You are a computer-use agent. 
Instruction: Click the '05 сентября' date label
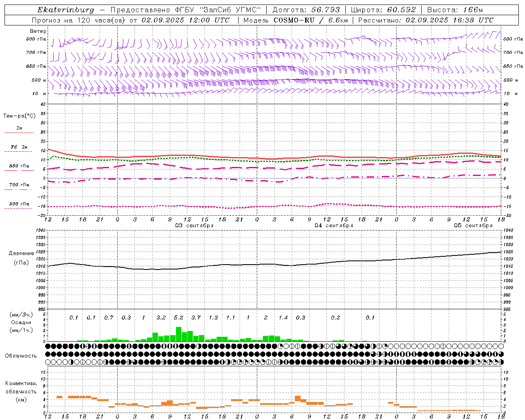point(473,226)
